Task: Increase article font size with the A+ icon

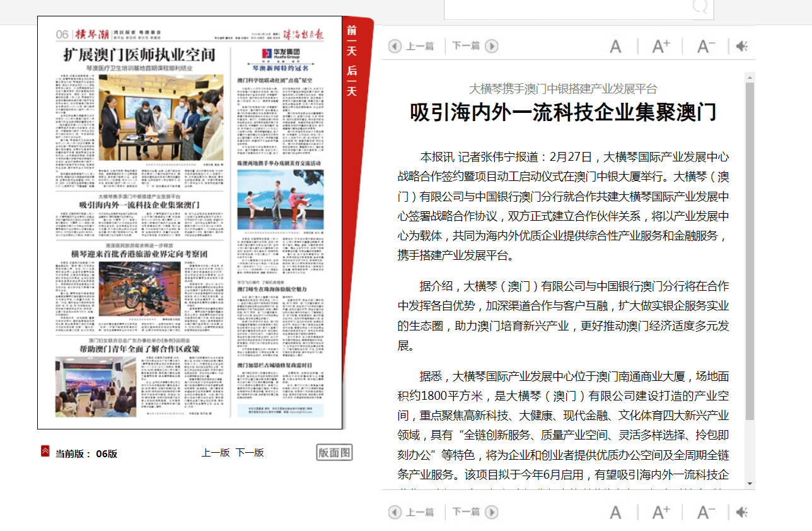Action: [660, 45]
